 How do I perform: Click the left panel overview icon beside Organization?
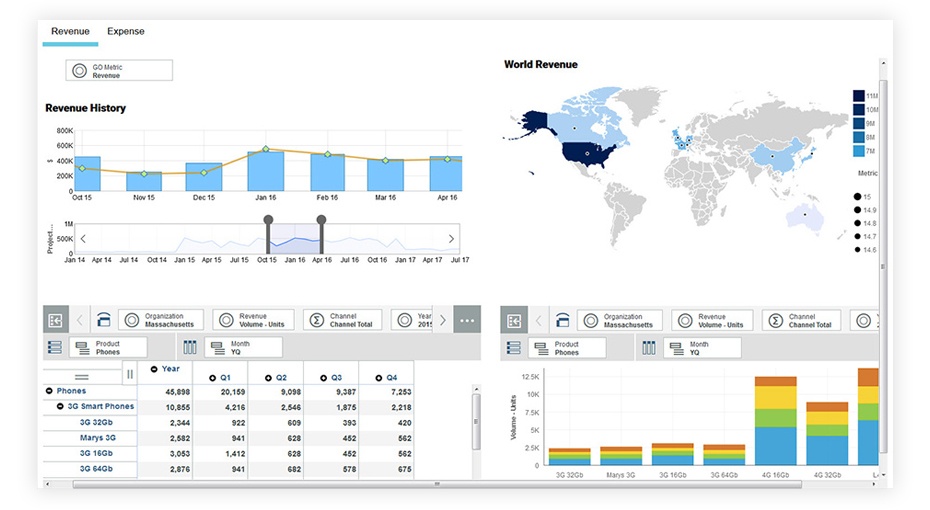(55, 320)
